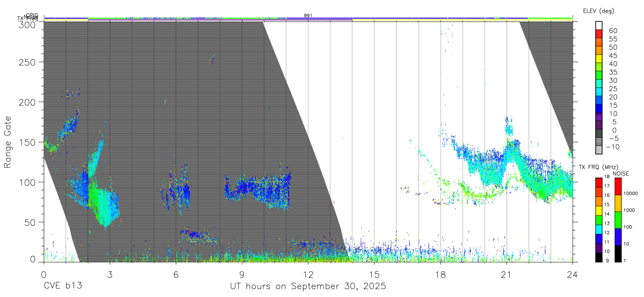
Task: Click the TX FRQ swatch between 17 and 18
Action: click(599, 182)
